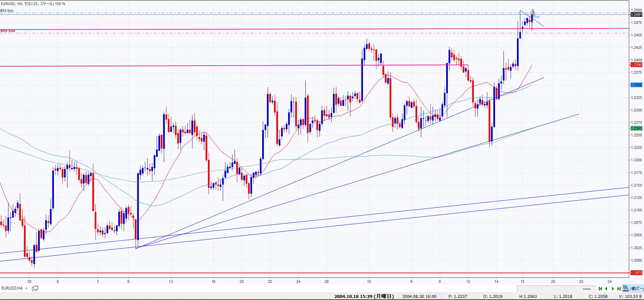Screen dimensions: 644x300
Task: Click the stacked-windows icon beside auto zoom
Action: pyautogui.click(x=626, y=289)
